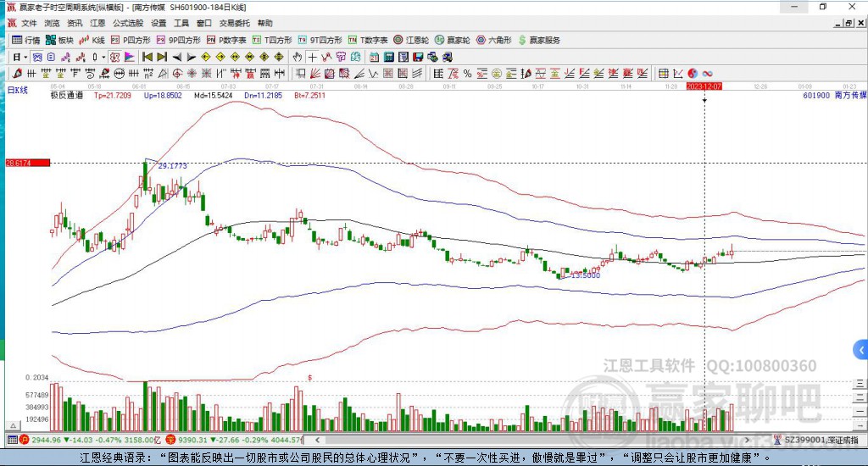The height and width of the screenshot is (466, 868).
Task: Click the red 28.6174 price label
Action: click(x=28, y=163)
